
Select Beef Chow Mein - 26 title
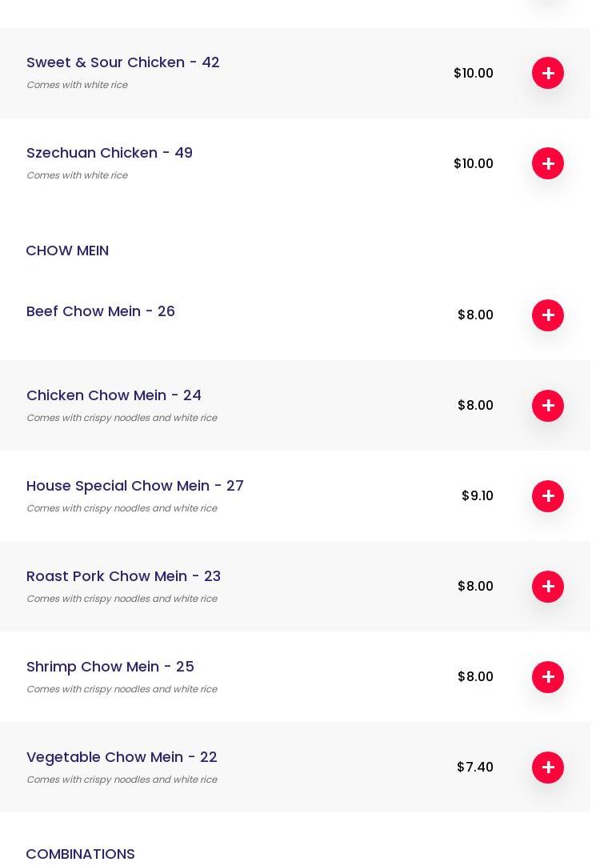coord(101,311)
